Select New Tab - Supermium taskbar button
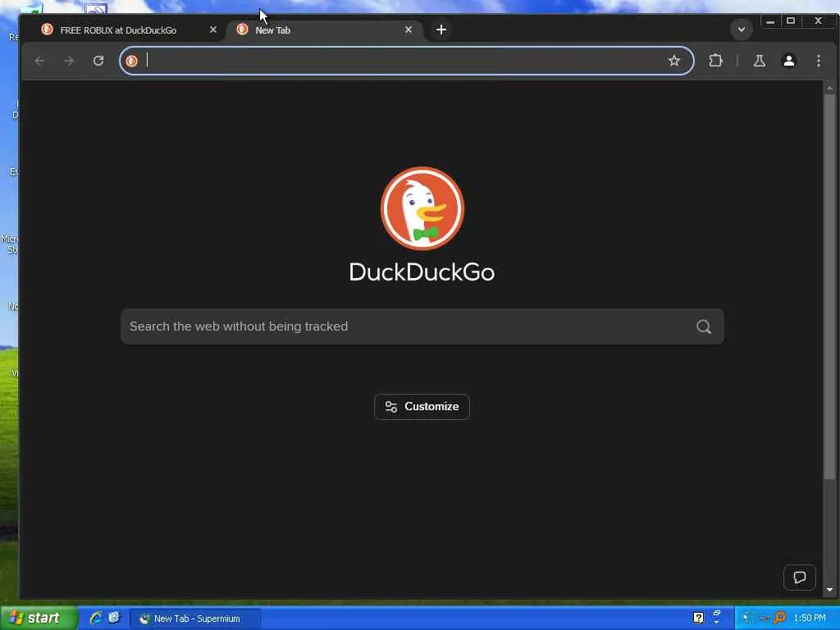Image resolution: width=840 pixels, height=630 pixels. pos(195,619)
